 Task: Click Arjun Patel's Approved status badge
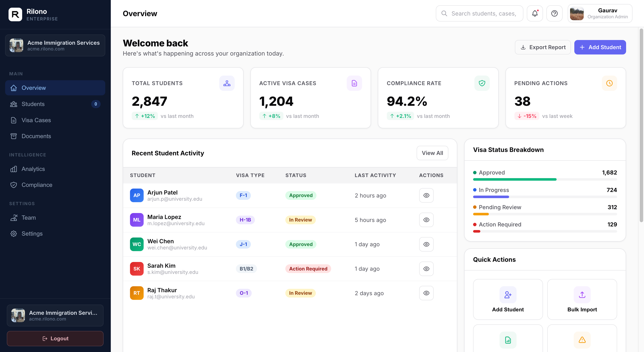[x=301, y=195]
